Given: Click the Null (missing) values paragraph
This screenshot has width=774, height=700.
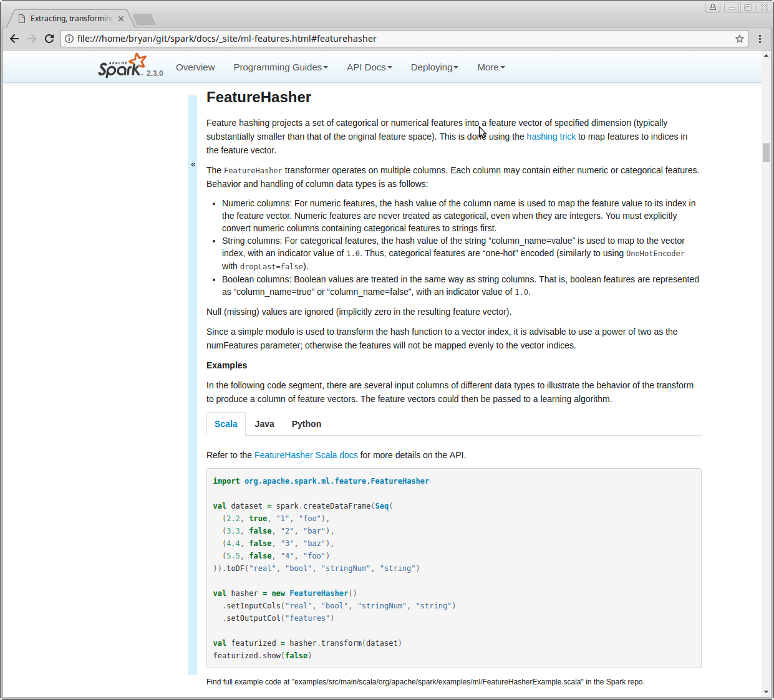Looking at the screenshot, I should 359,312.
